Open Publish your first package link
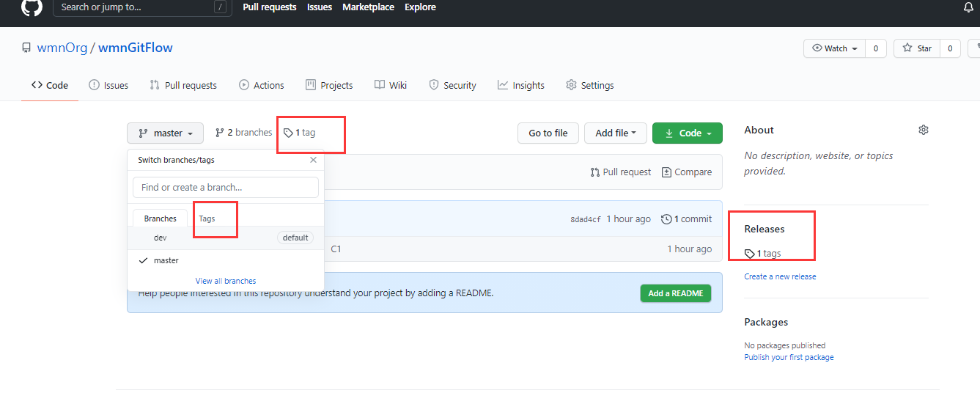Image resolution: width=980 pixels, height=393 pixels. [x=789, y=357]
